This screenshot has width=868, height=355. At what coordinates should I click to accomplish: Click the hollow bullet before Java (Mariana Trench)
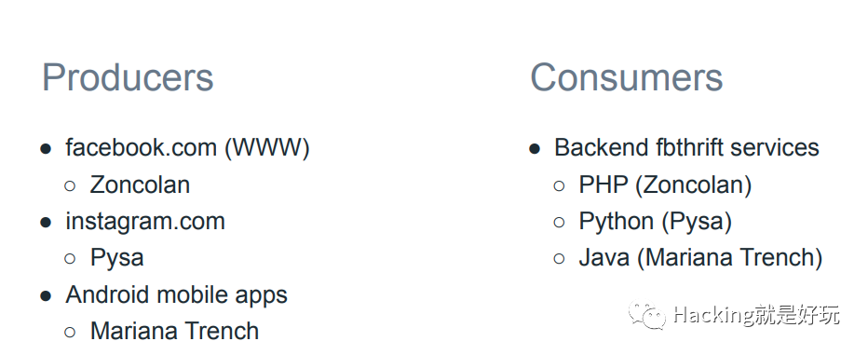[x=559, y=259]
